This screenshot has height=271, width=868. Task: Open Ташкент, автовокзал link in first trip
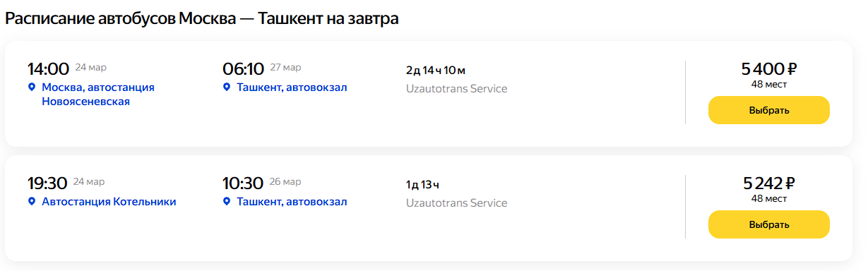292,88
